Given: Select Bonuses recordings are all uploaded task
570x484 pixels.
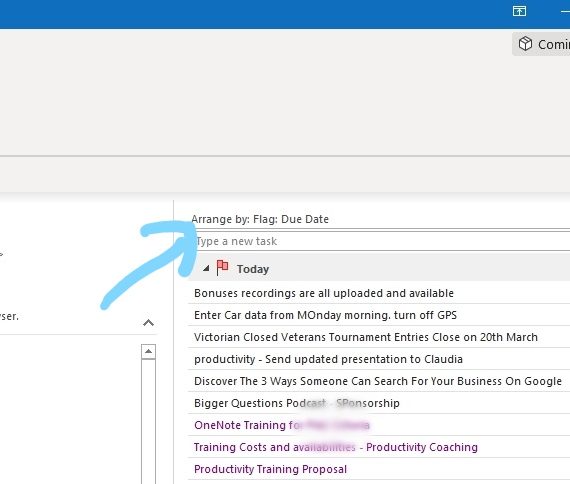Looking at the screenshot, I should [x=379, y=293].
